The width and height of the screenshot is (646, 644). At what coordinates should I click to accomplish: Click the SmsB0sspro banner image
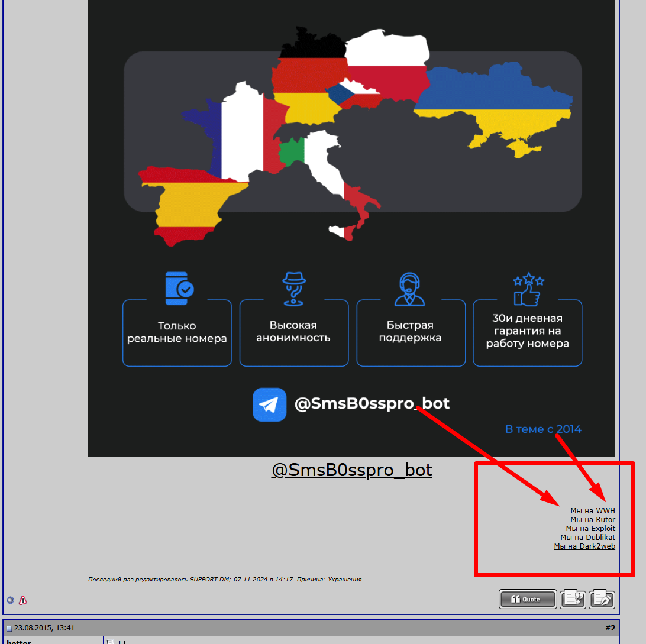(351, 228)
